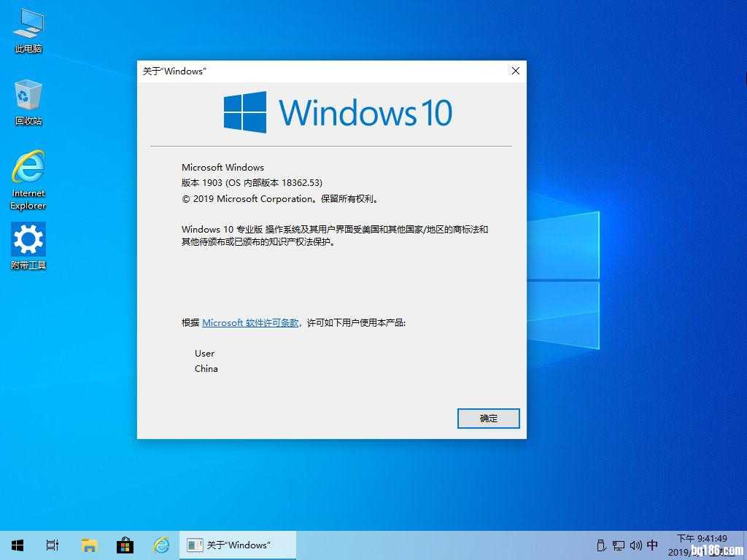Open the 此电脑 (This PC) desktop icon

[28, 30]
